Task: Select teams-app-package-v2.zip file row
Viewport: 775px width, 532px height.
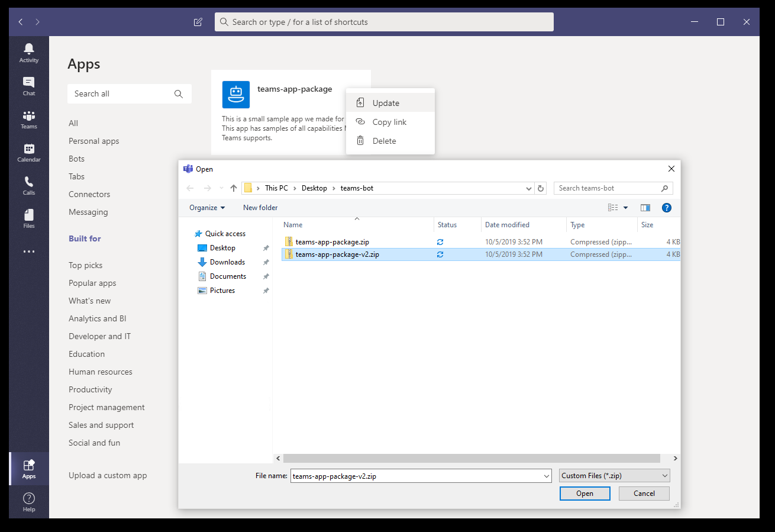Action: pos(481,254)
